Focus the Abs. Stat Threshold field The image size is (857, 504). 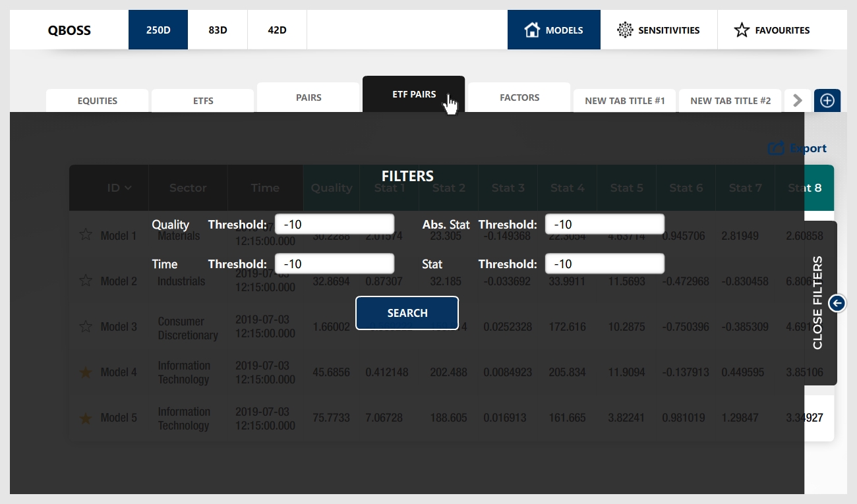pos(605,224)
